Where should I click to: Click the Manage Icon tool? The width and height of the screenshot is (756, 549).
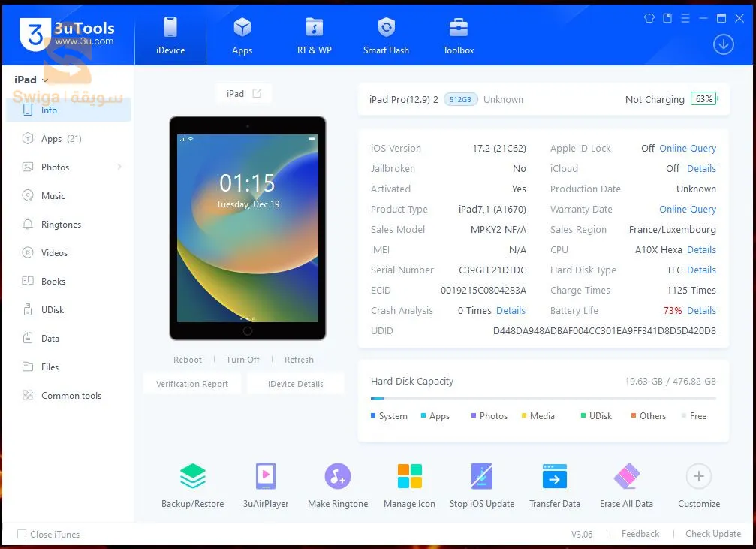pos(409,477)
